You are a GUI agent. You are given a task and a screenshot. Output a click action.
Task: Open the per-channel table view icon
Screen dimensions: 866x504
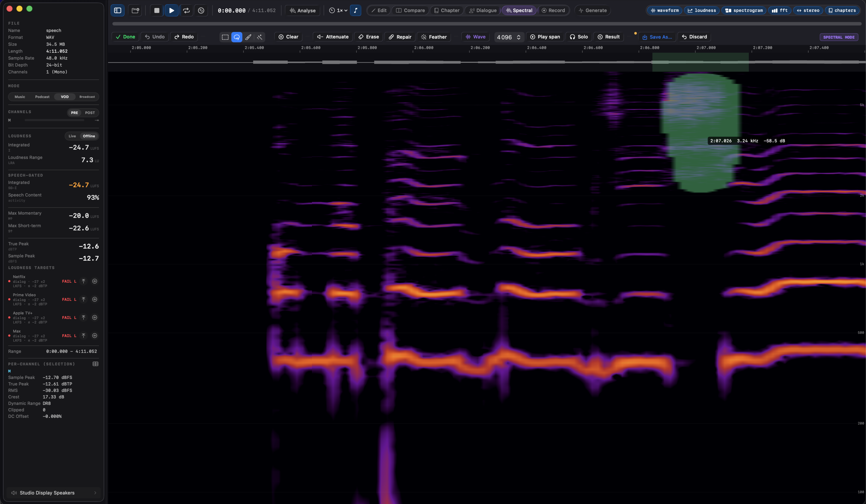click(x=96, y=364)
